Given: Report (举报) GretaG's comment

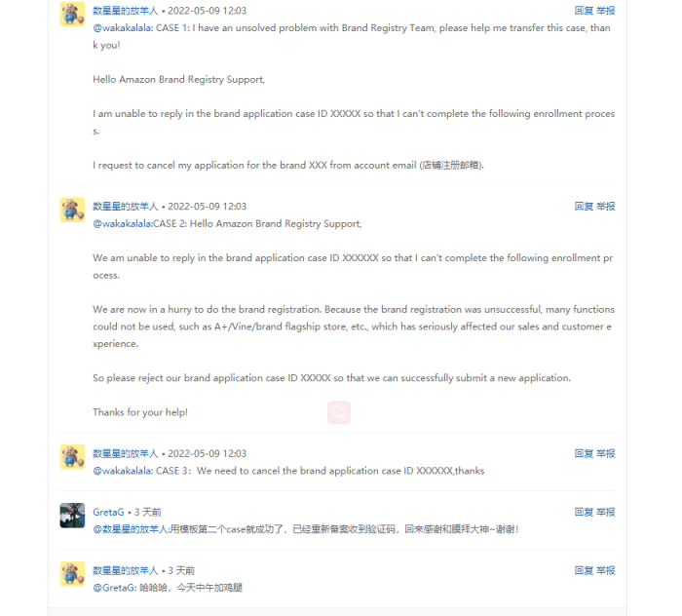Looking at the screenshot, I should 605,512.
